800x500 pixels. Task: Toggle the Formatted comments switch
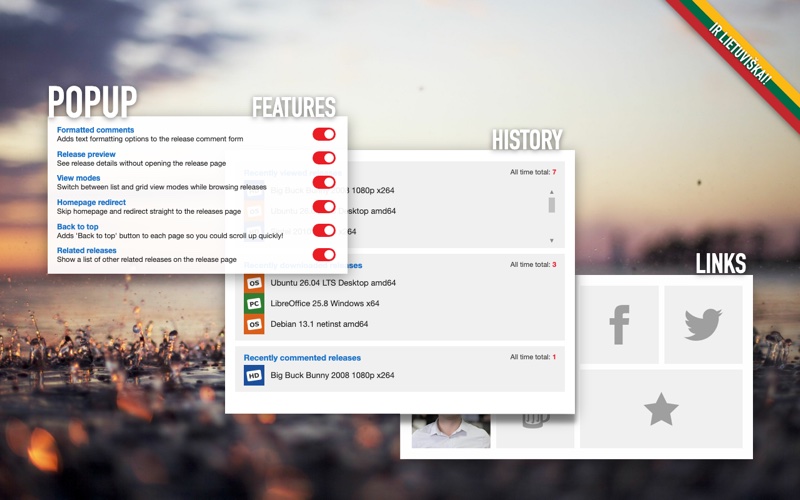(324, 134)
